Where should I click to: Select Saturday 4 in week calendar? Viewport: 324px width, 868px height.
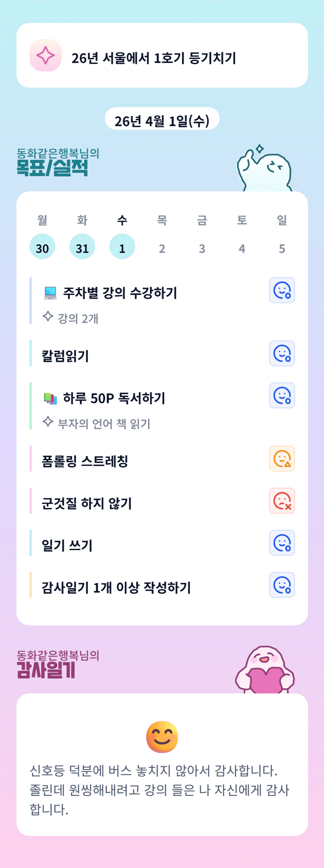tap(242, 248)
